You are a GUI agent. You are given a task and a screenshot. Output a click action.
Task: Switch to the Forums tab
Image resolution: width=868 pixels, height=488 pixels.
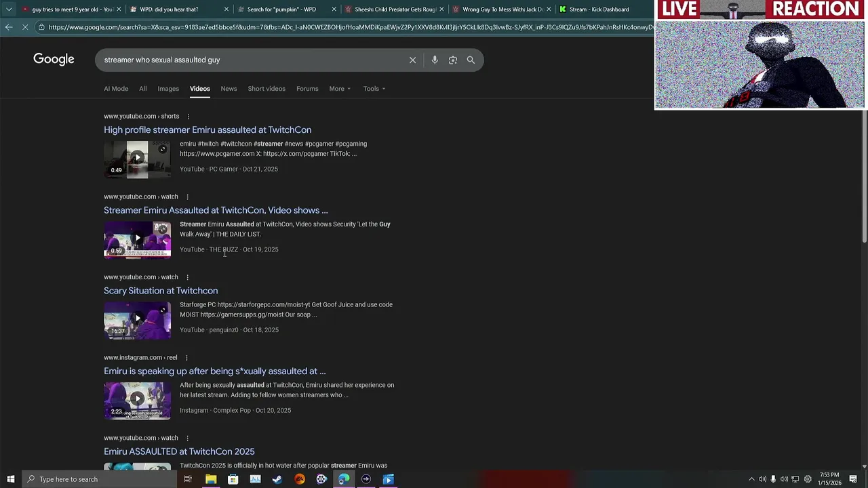(x=307, y=89)
